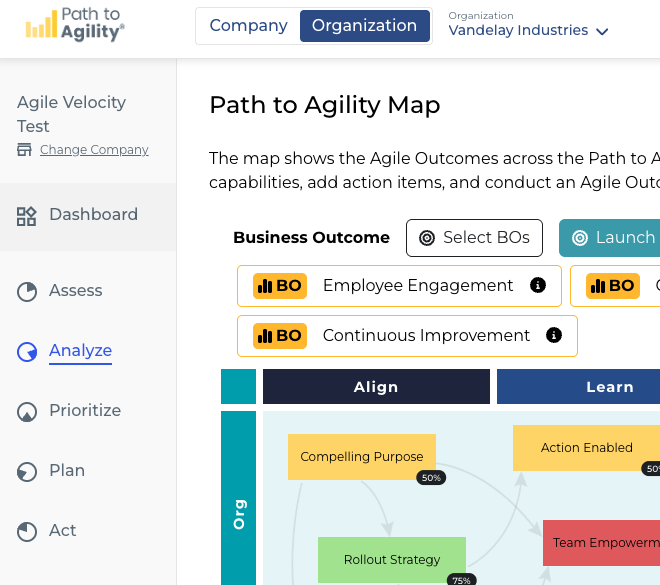Switch view to Organization
This screenshot has width=660, height=585.
click(364, 26)
